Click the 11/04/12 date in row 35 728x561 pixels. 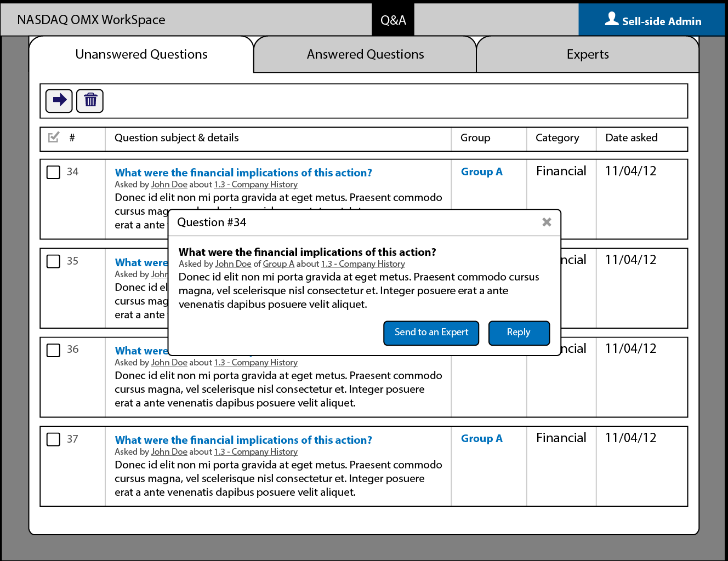pos(630,260)
